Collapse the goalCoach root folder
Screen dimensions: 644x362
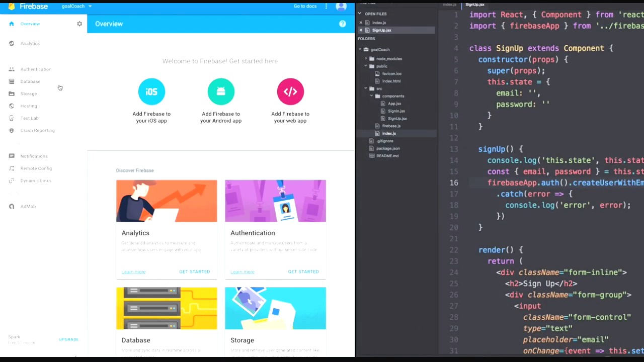(360, 49)
